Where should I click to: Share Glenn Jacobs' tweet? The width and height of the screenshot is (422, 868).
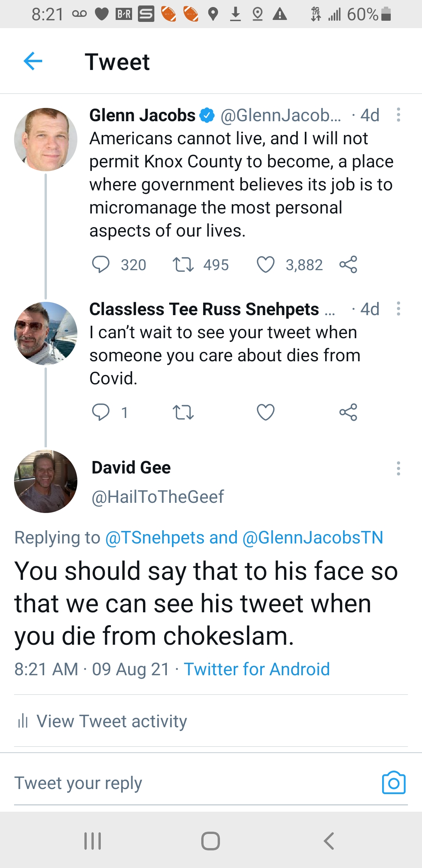tap(348, 264)
